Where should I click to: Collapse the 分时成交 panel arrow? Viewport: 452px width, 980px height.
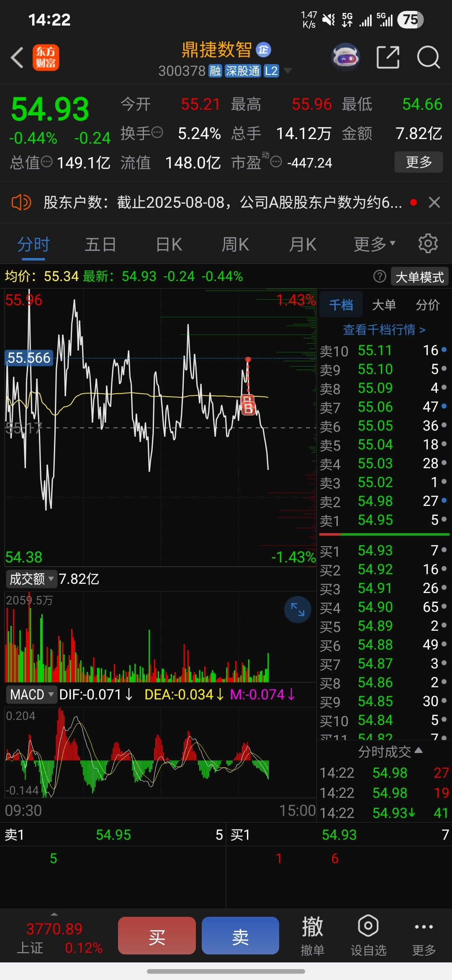[419, 750]
